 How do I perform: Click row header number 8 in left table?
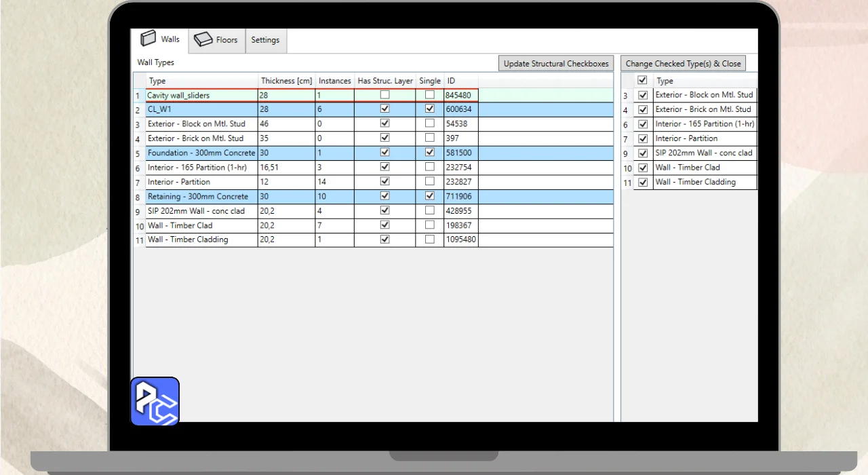tap(138, 197)
